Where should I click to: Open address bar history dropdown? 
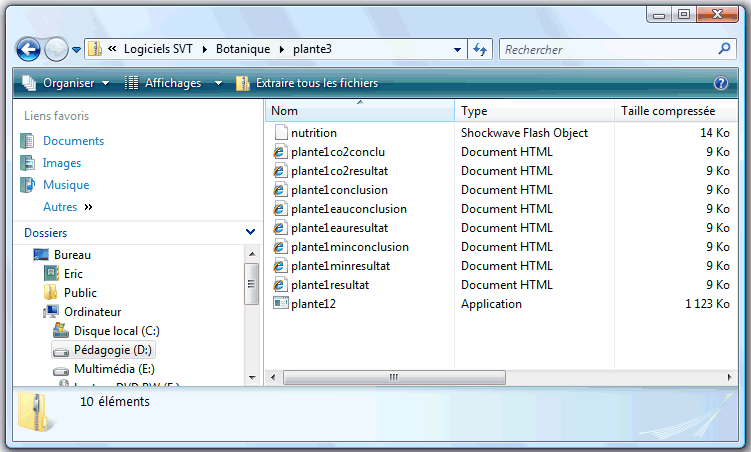[x=457, y=49]
